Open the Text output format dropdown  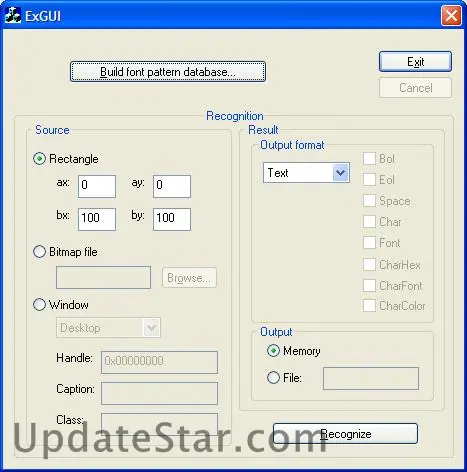pos(306,173)
